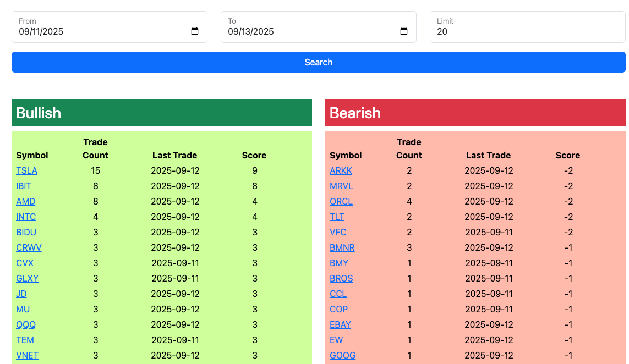Open the CCL symbol link
The width and height of the screenshot is (629, 364).
tap(338, 294)
